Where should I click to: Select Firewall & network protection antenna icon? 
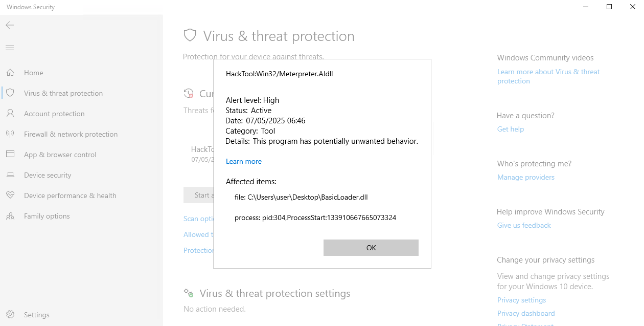point(10,134)
